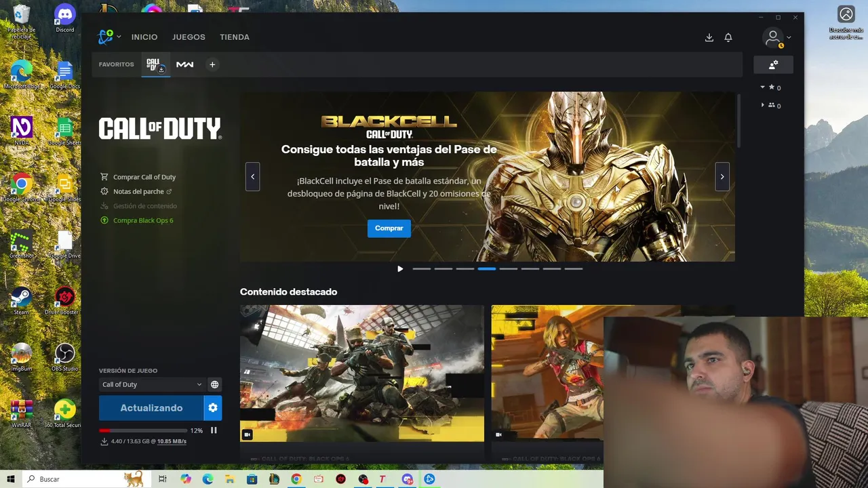Open the Battle.net logo menu
868x488 pixels.
108,37
